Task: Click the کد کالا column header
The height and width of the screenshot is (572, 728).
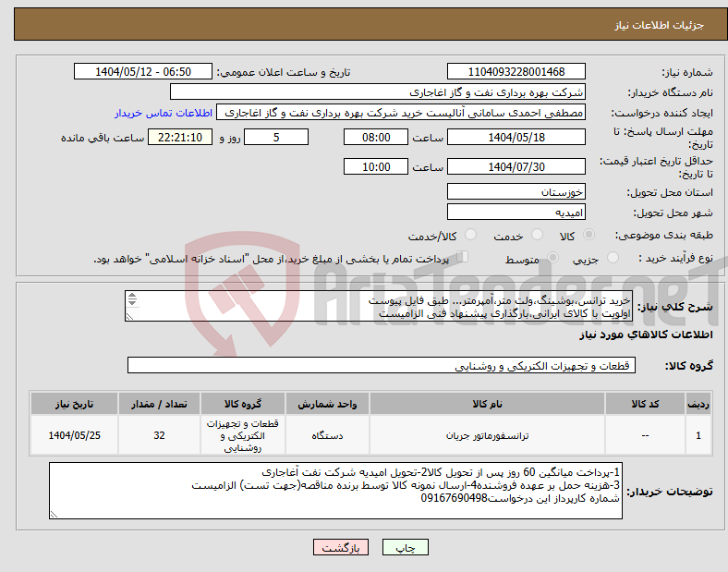Action: tap(646, 404)
